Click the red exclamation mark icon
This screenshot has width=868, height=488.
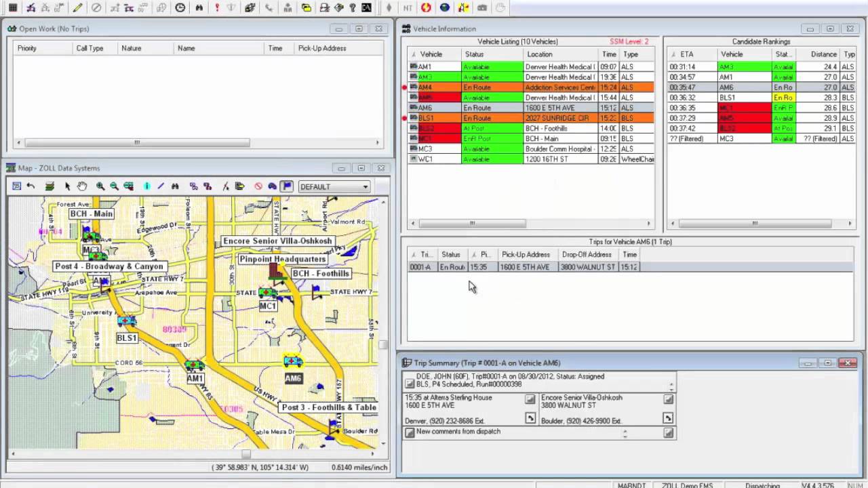pyautogui.click(x=217, y=7)
